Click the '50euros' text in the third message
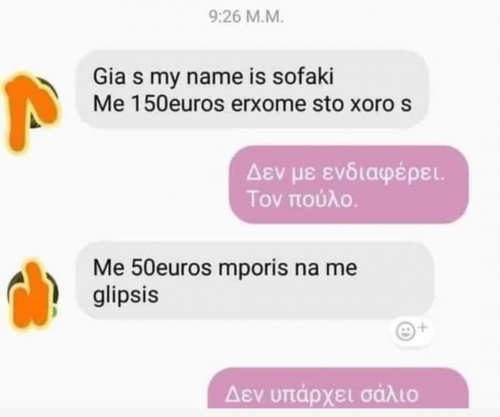 (x=171, y=268)
